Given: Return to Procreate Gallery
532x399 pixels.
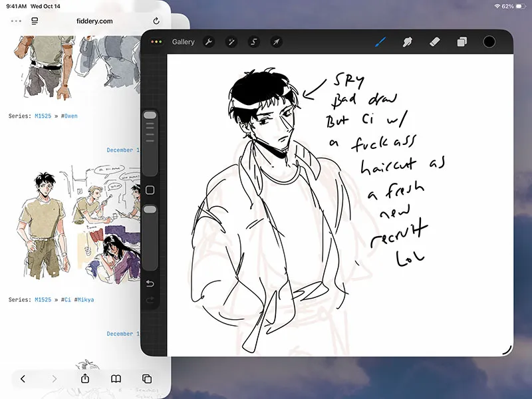Looking at the screenshot, I should [x=184, y=42].
